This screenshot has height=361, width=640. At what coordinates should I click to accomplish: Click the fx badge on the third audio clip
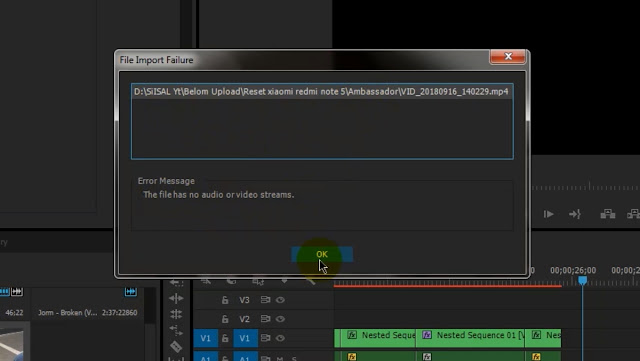point(536,357)
